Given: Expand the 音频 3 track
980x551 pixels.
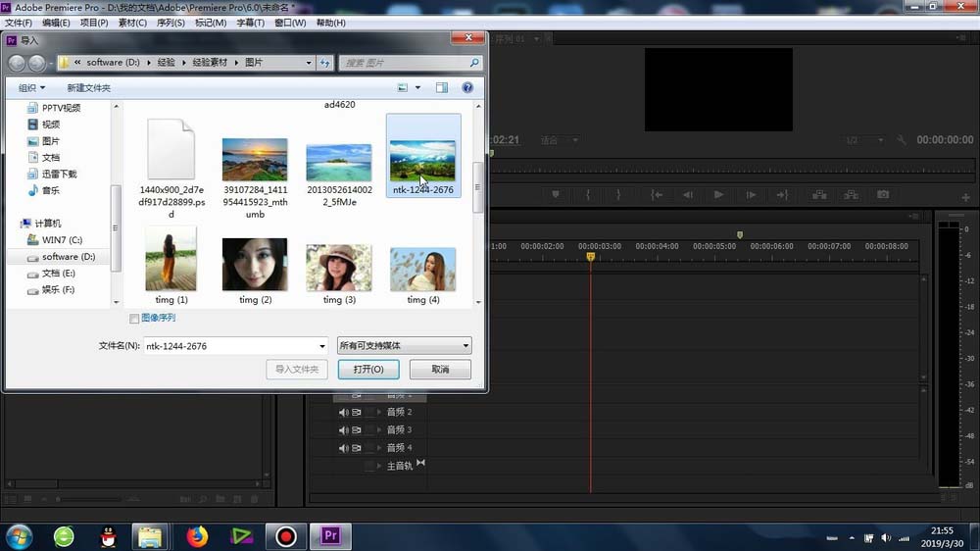Looking at the screenshot, I should coord(379,430).
